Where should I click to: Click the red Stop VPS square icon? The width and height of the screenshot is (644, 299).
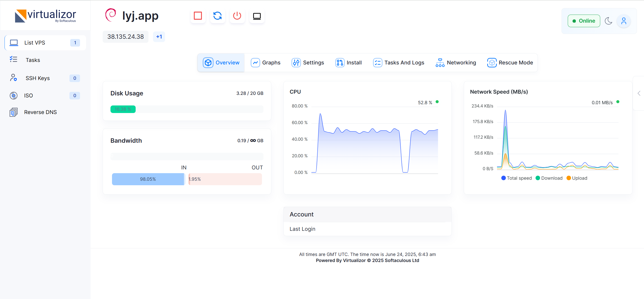[198, 16]
